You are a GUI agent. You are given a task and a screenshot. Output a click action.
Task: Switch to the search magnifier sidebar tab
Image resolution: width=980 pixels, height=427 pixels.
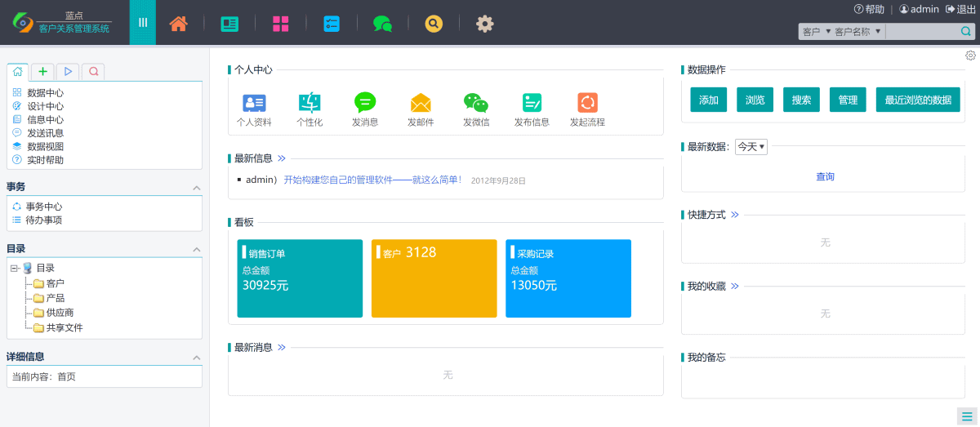(93, 72)
